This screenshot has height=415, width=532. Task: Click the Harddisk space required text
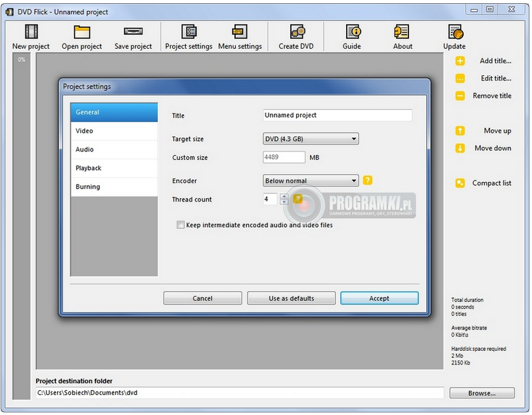[x=478, y=349]
